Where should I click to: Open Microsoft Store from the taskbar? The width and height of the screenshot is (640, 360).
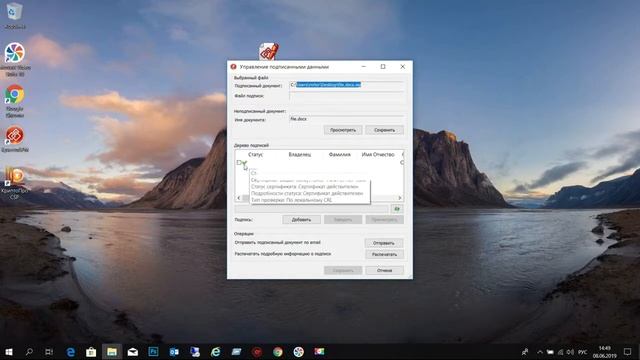coord(91,352)
